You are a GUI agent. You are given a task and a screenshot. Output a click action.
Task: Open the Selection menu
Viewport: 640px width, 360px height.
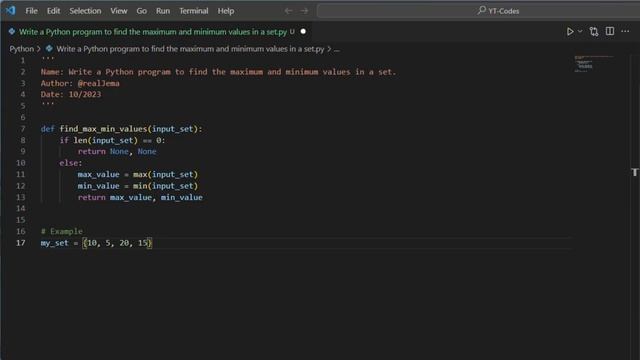(85, 11)
